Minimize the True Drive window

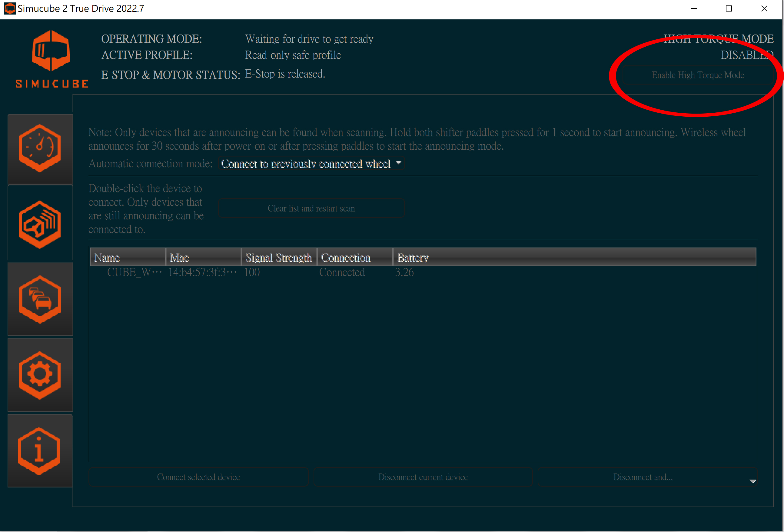(x=694, y=9)
